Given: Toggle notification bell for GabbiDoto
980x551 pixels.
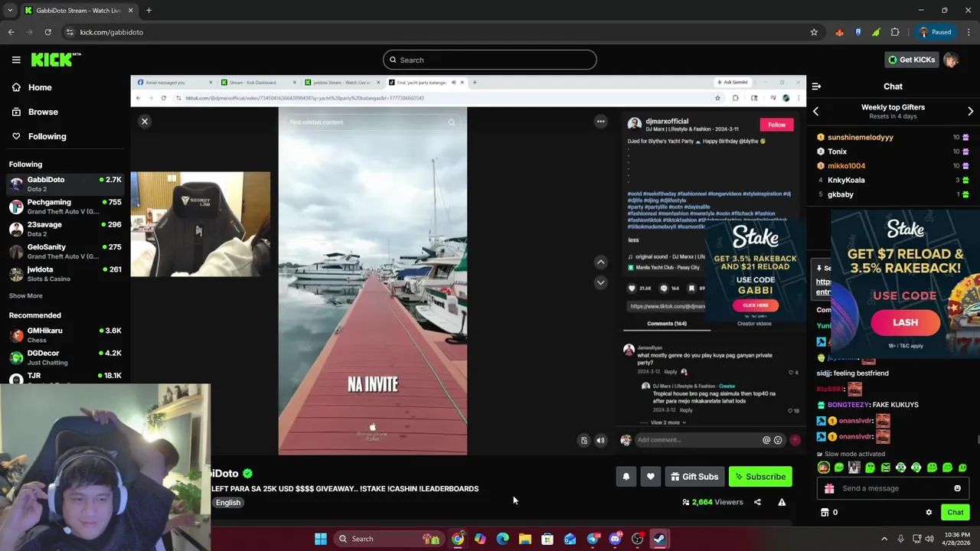Looking at the screenshot, I should pyautogui.click(x=626, y=477).
